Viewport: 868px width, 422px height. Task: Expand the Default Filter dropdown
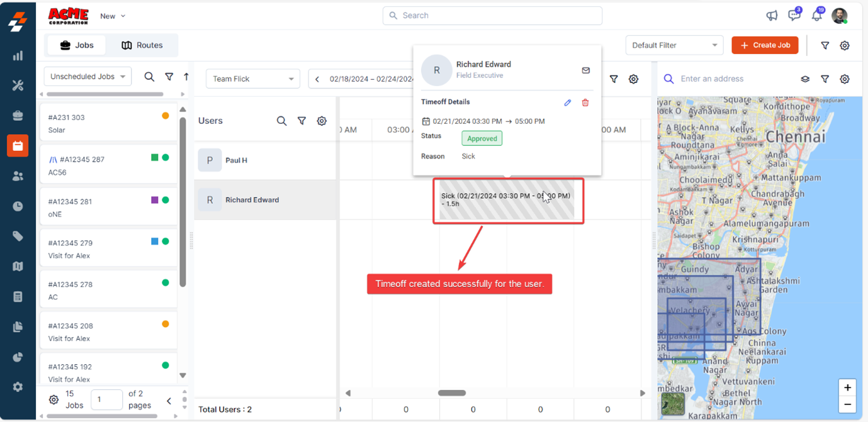tap(674, 45)
